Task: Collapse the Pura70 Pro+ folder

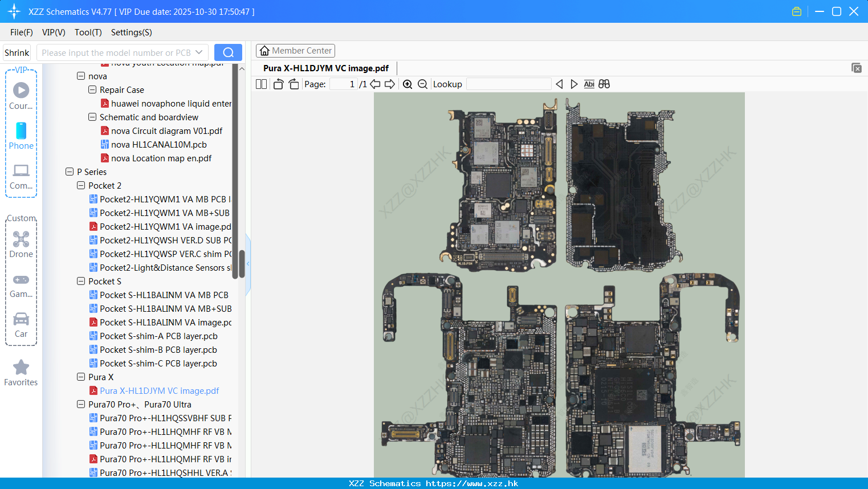Action: pyautogui.click(x=81, y=404)
